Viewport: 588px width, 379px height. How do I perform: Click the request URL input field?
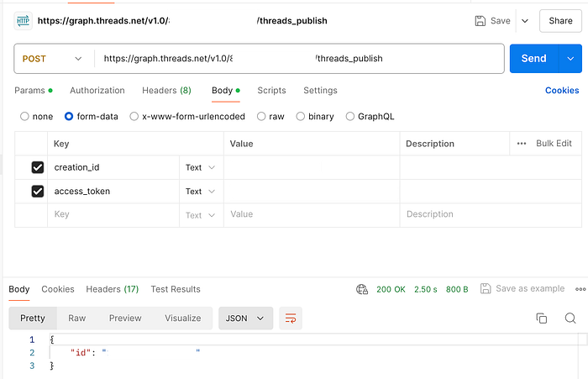point(298,59)
